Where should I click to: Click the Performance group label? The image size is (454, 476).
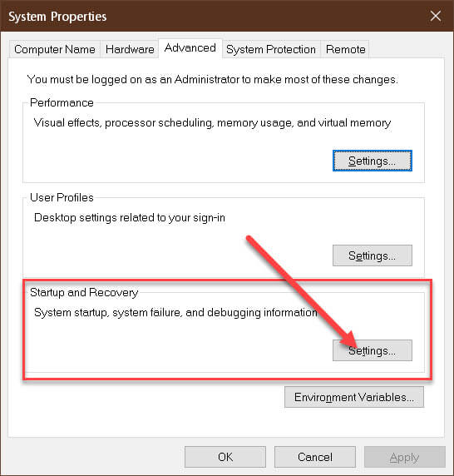click(x=62, y=102)
